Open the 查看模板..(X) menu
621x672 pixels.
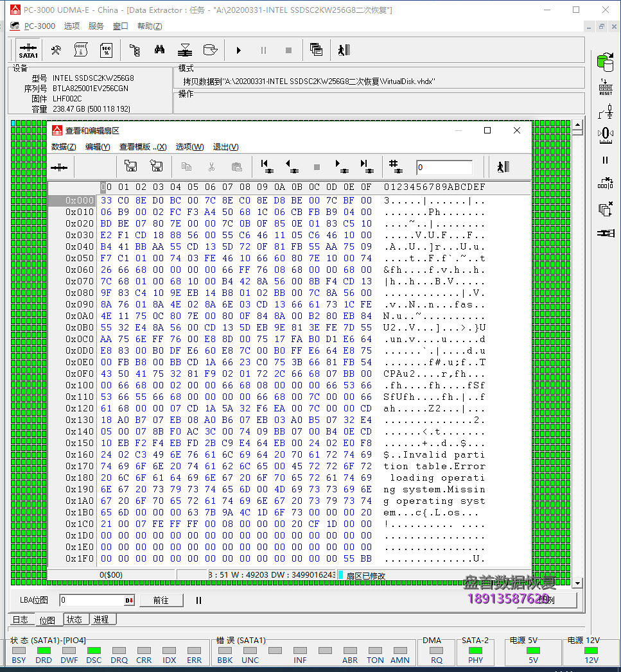pos(143,147)
